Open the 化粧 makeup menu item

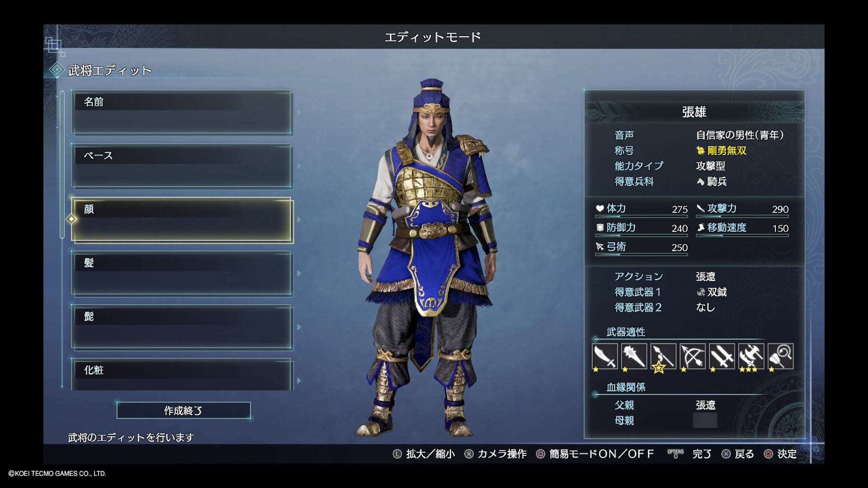coord(182,374)
